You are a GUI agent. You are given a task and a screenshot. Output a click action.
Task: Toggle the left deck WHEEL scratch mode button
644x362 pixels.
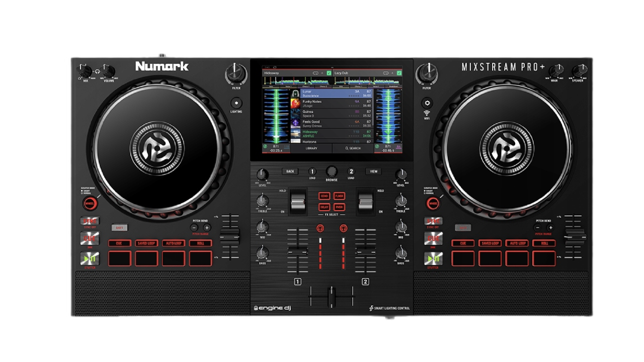point(90,204)
